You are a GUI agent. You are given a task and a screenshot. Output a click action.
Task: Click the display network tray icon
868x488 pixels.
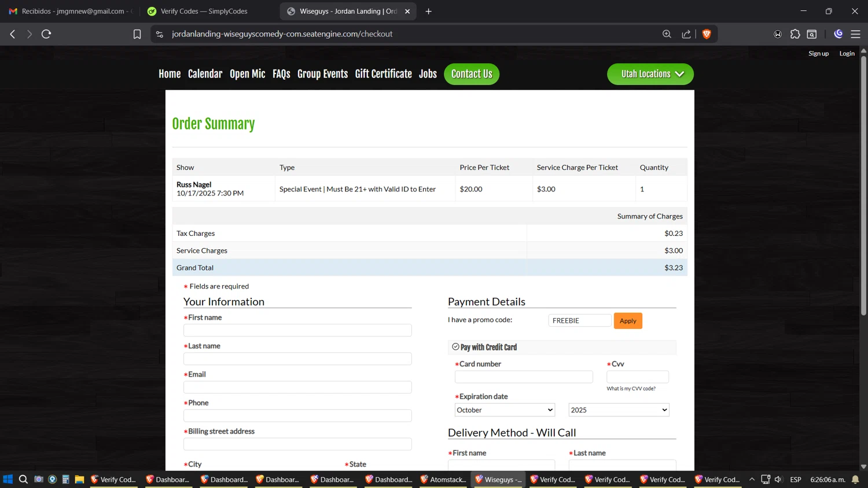point(766,479)
